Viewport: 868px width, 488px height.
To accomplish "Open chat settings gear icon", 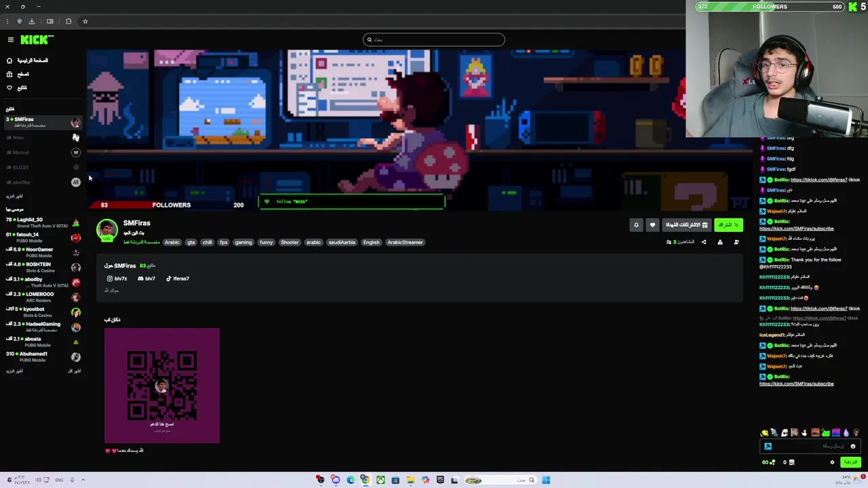I will pyautogui.click(x=832, y=462).
